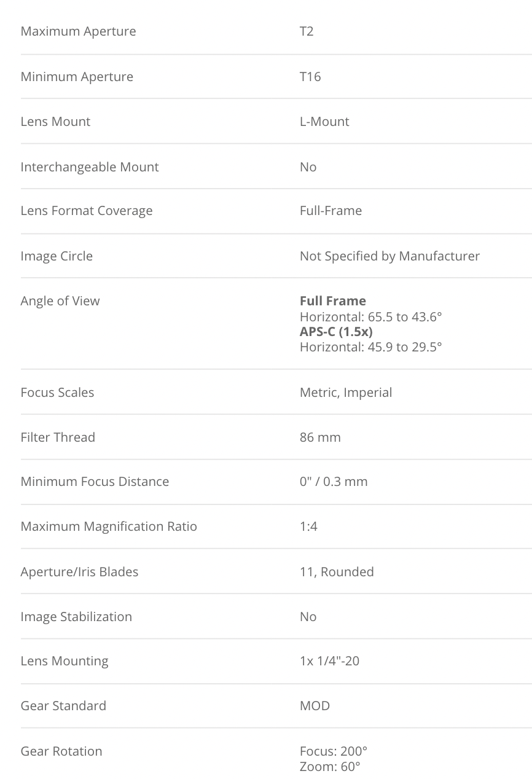Click the 'Zoom: 60°' gear rotation value

coord(330,766)
